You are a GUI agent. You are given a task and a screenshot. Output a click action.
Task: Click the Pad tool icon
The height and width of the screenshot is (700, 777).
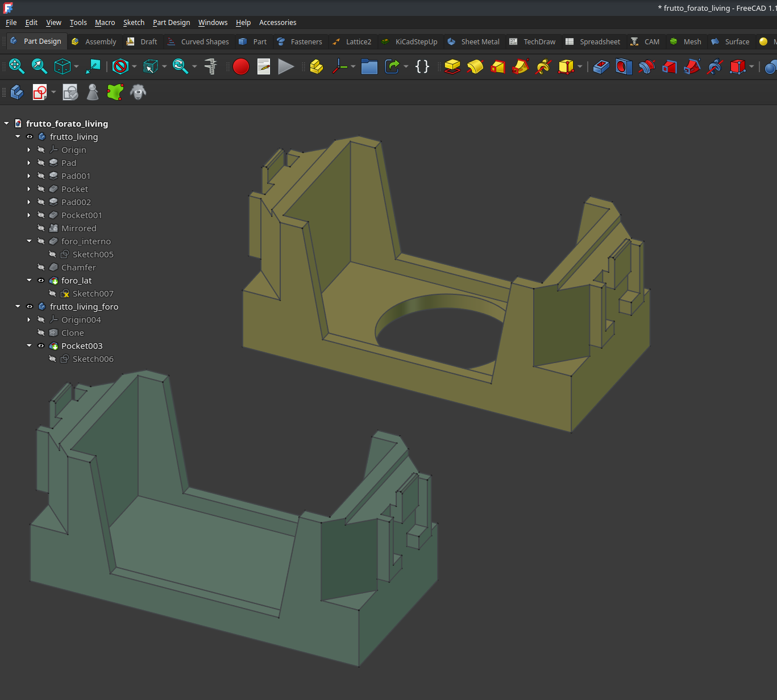point(452,66)
